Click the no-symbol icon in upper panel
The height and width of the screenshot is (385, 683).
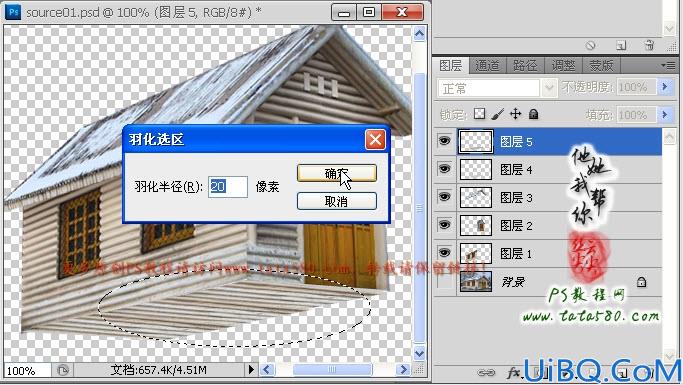(x=591, y=45)
